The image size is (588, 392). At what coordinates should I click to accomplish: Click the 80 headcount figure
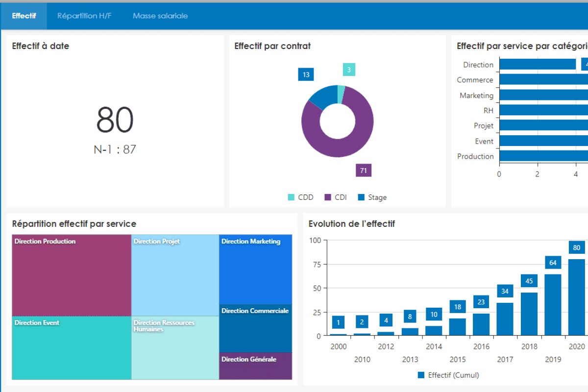tap(115, 120)
